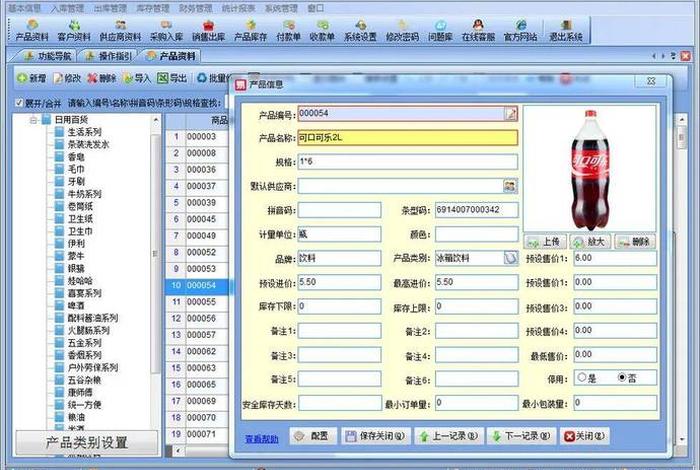
Task: Switch to the 功能导航 tab
Action: [47, 56]
